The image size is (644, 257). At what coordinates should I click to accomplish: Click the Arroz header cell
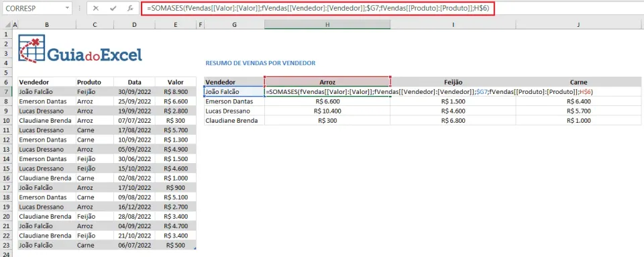coord(327,82)
